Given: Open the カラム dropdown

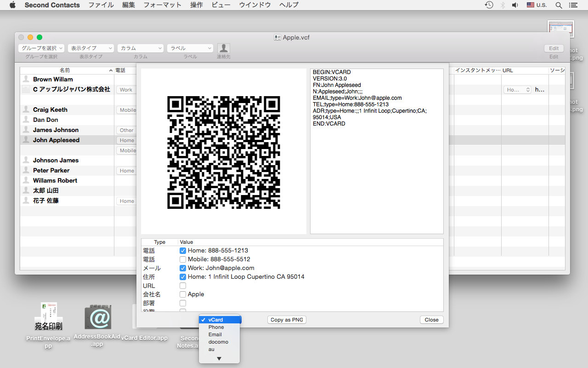Looking at the screenshot, I should 141,48.
